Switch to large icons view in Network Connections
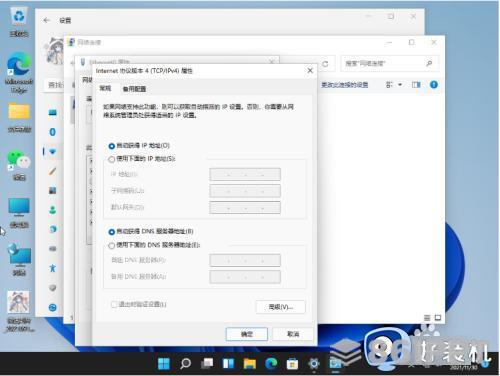Image resolution: width=500 pixels, height=376 pixels. pos(438,318)
